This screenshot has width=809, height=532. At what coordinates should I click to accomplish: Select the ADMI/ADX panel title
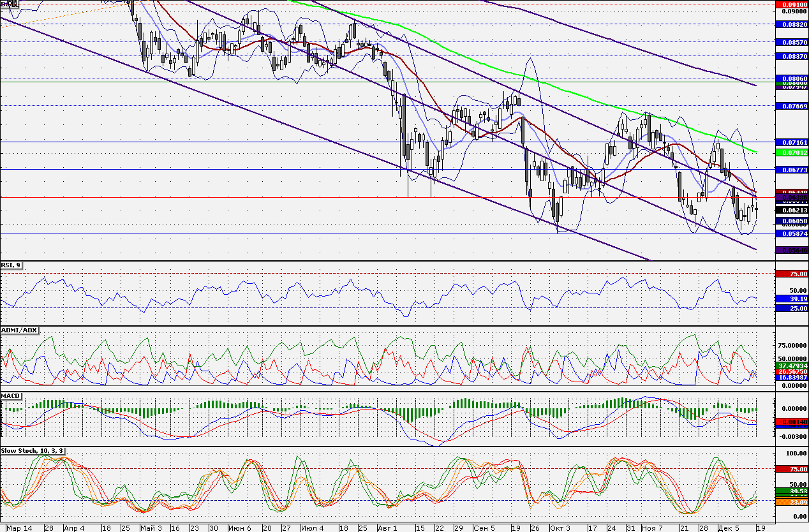[20, 330]
